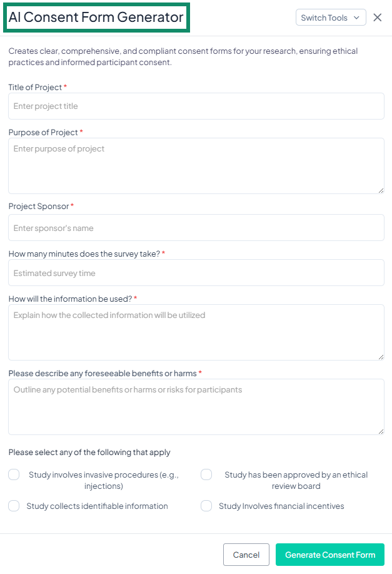Enable "Study Involves financial incentives"
The height and width of the screenshot is (574, 392).
(x=206, y=506)
